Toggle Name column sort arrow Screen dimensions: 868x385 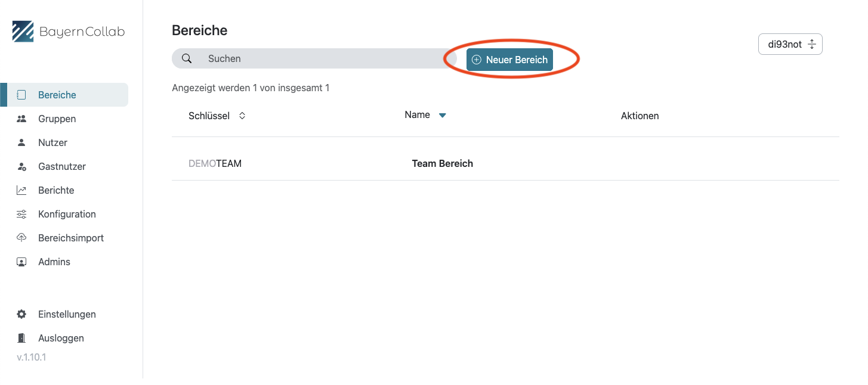click(443, 116)
